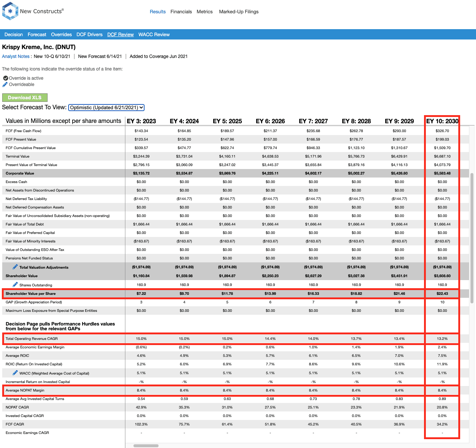
Task: Switch to the DCF Drivers tab
Action: [x=90, y=35]
